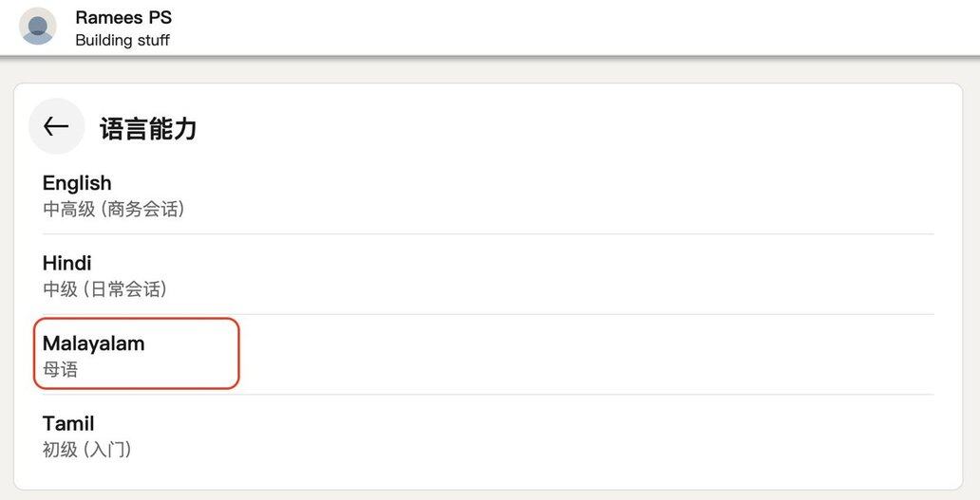980x500 pixels.
Task: Open the Ramees PS profile avatar
Action: tap(38, 27)
